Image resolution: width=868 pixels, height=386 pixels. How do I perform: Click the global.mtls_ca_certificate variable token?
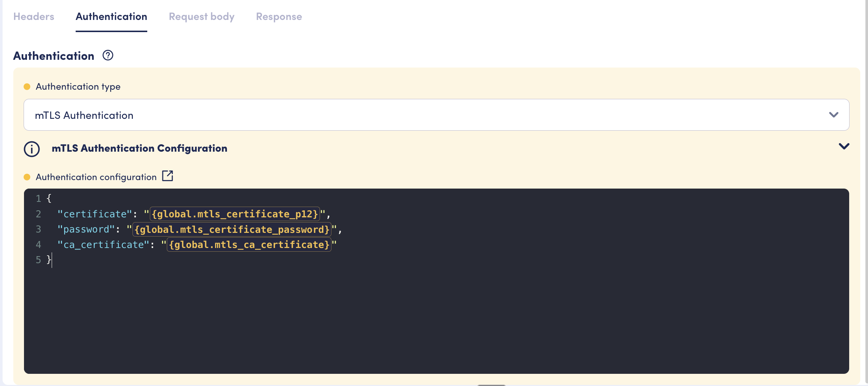249,245
